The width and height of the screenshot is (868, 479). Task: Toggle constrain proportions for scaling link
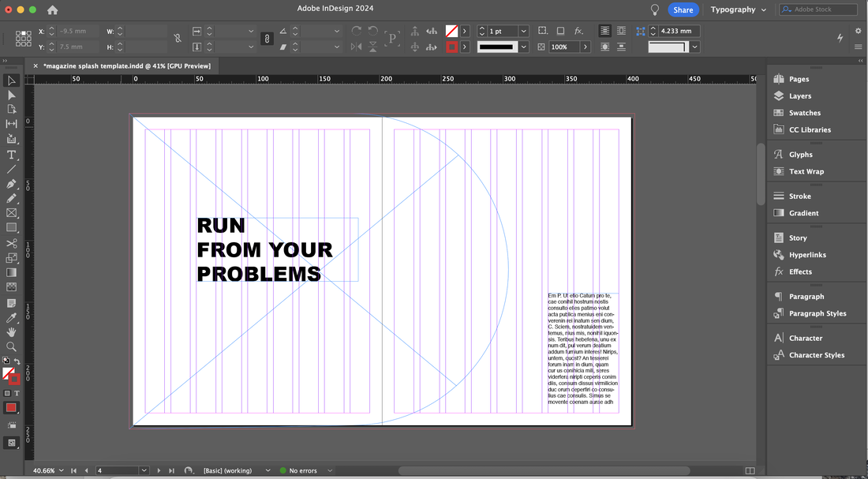tap(267, 38)
